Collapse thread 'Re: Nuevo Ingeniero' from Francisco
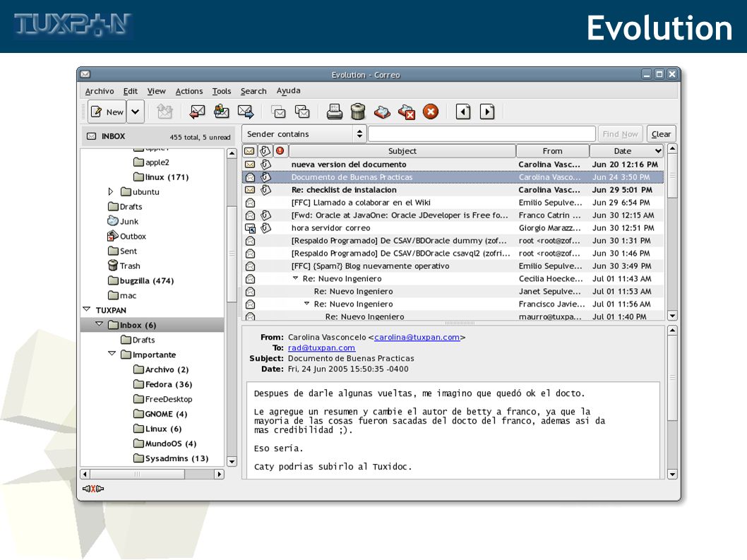Image resolution: width=747 pixels, height=560 pixels. coord(307,303)
